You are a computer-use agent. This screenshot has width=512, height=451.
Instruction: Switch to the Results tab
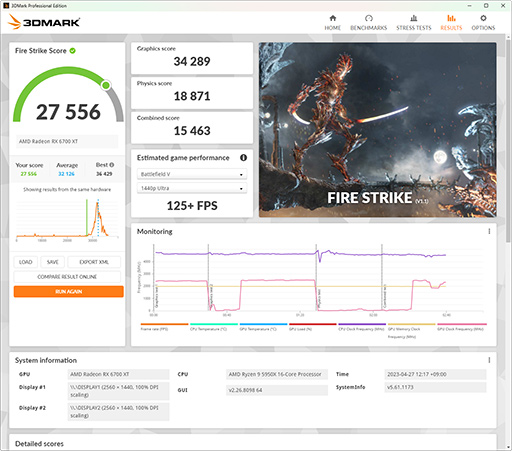pyautogui.click(x=451, y=23)
